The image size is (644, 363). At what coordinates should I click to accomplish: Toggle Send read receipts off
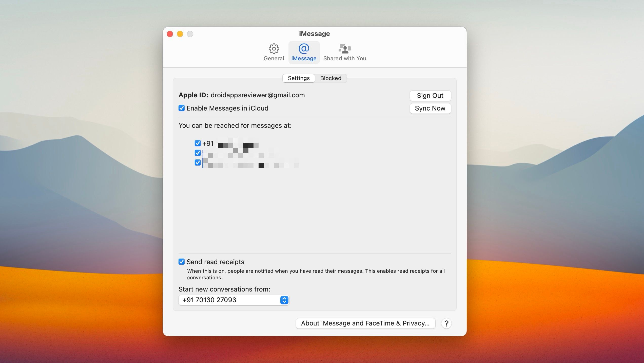click(x=181, y=262)
